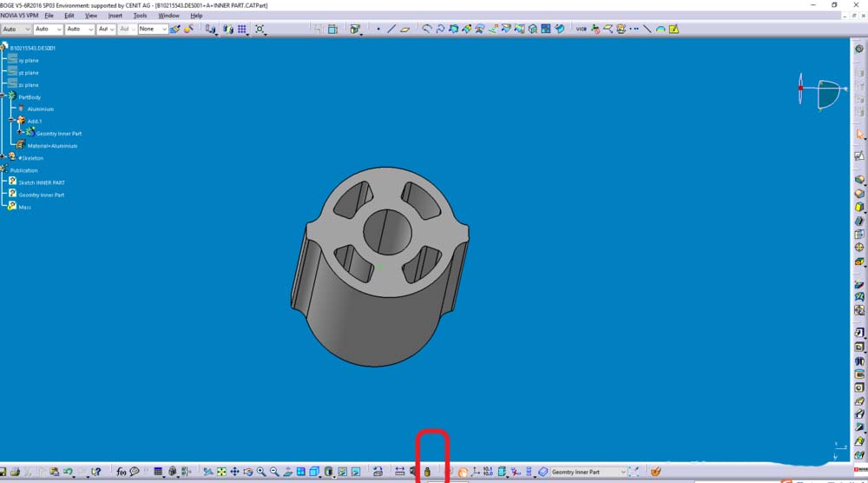Select the zx plane in tree
This screenshot has height=483, width=868.
[29, 85]
